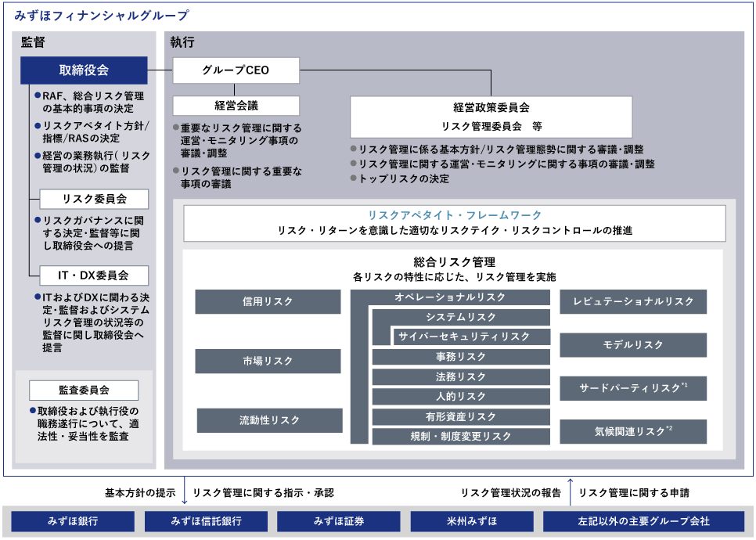Screen dimensions: 756x540
Task: Click the モデルリスク block
Action: click(x=633, y=345)
